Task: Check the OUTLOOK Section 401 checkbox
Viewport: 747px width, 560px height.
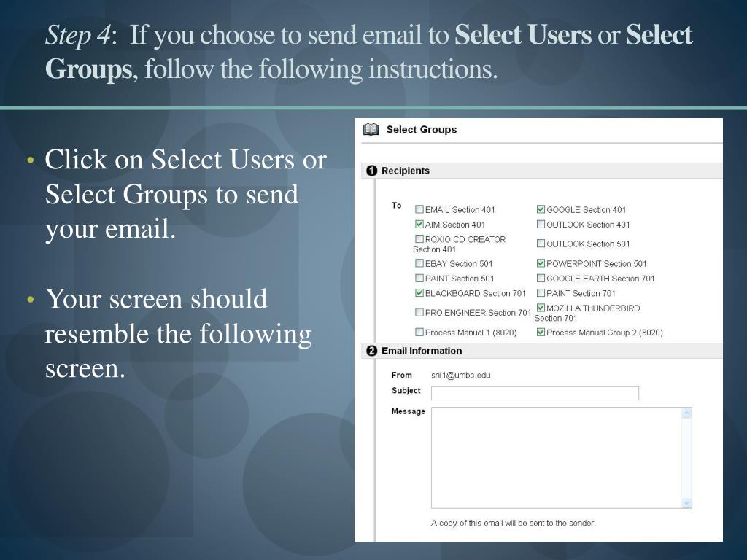Action: point(541,224)
